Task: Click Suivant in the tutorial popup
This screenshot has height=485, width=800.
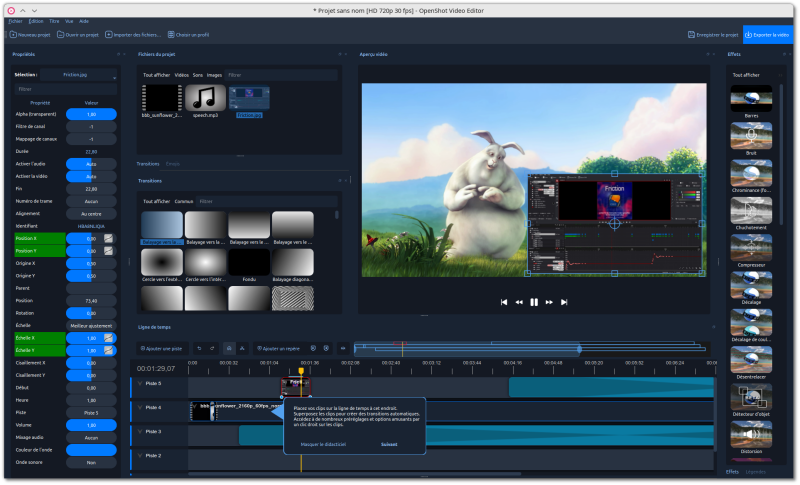Action: coord(389,444)
